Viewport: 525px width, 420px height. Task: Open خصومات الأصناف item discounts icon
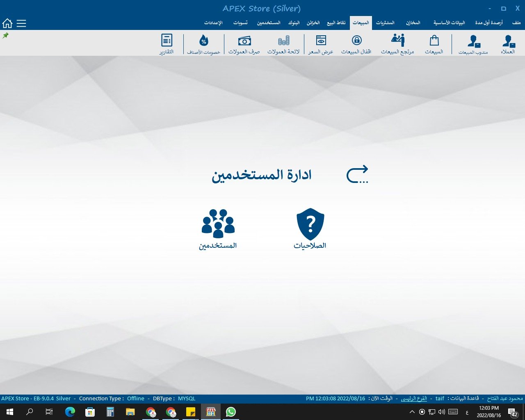click(x=203, y=44)
